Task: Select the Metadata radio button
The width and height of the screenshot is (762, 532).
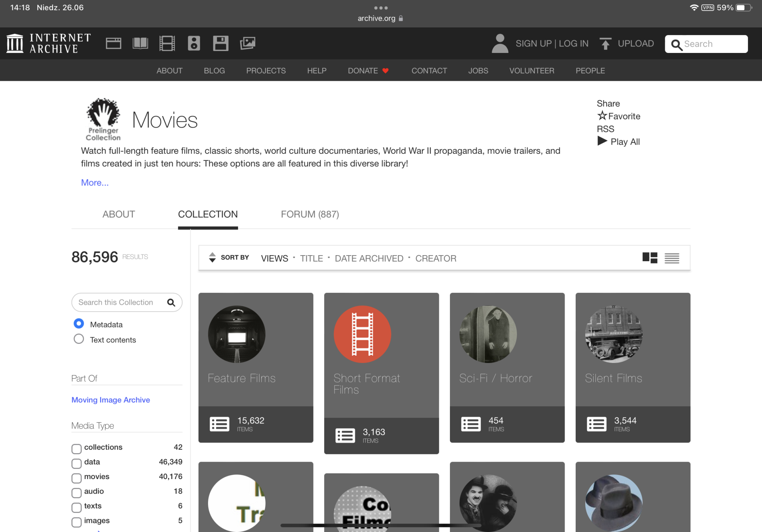Action: click(x=79, y=324)
